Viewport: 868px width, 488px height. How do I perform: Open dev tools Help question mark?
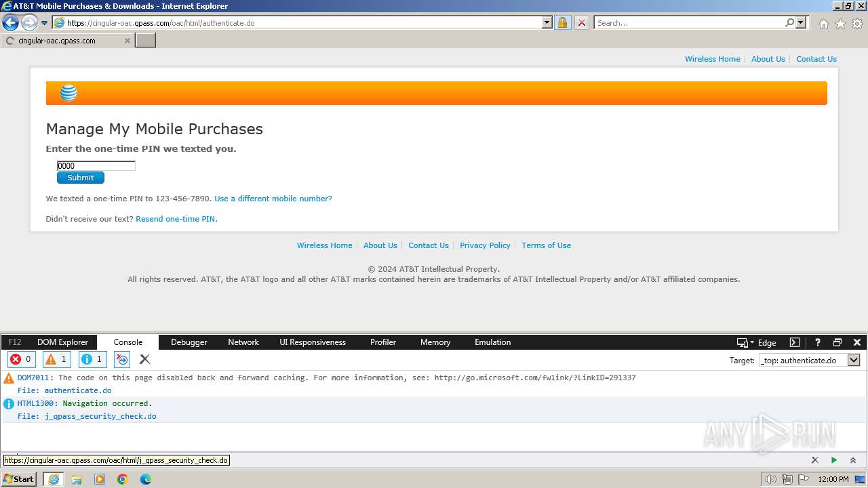click(x=818, y=342)
